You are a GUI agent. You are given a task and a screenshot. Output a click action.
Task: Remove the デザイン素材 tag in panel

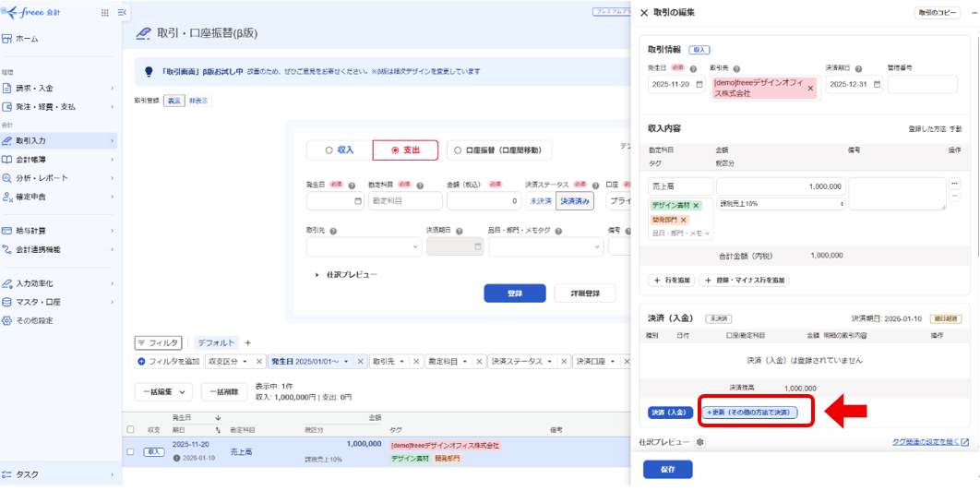(x=697, y=205)
